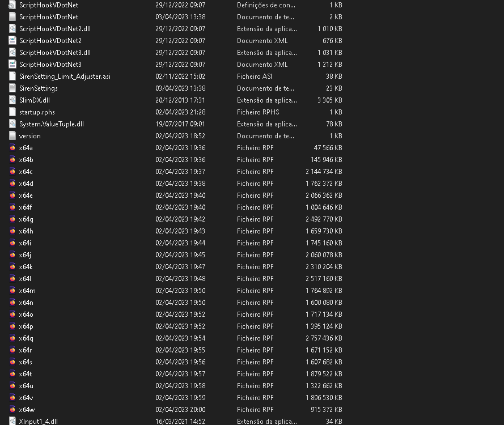Click the x64a RPF file icon

click(12, 148)
